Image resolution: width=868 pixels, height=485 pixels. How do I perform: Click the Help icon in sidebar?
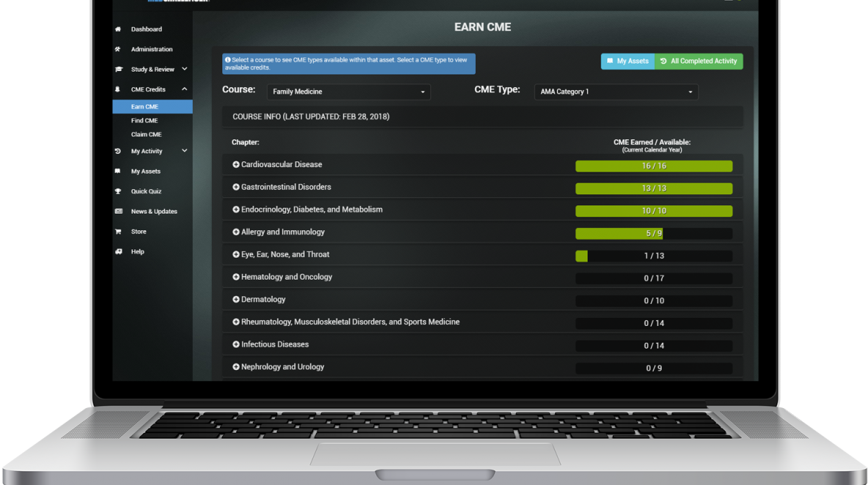[119, 251]
